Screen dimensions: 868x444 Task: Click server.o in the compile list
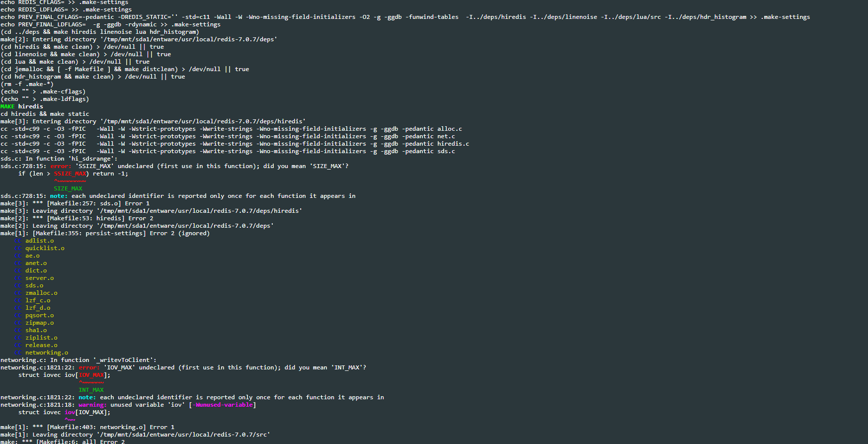click(x=40, y=278)
